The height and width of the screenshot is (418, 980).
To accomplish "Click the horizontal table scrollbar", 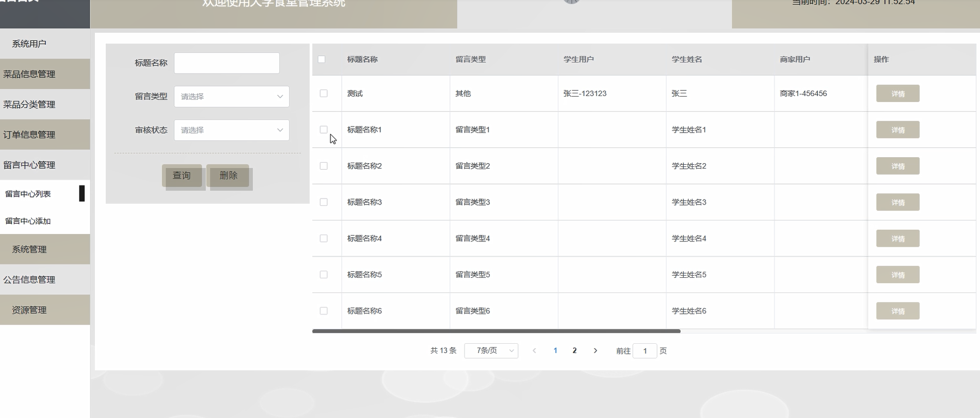I will [x=496, y=331].
